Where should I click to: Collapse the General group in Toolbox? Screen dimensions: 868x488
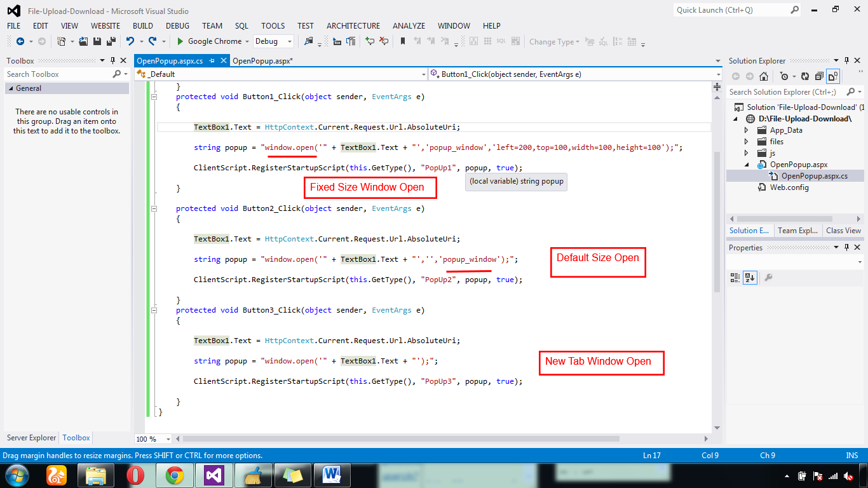point(10,89)
